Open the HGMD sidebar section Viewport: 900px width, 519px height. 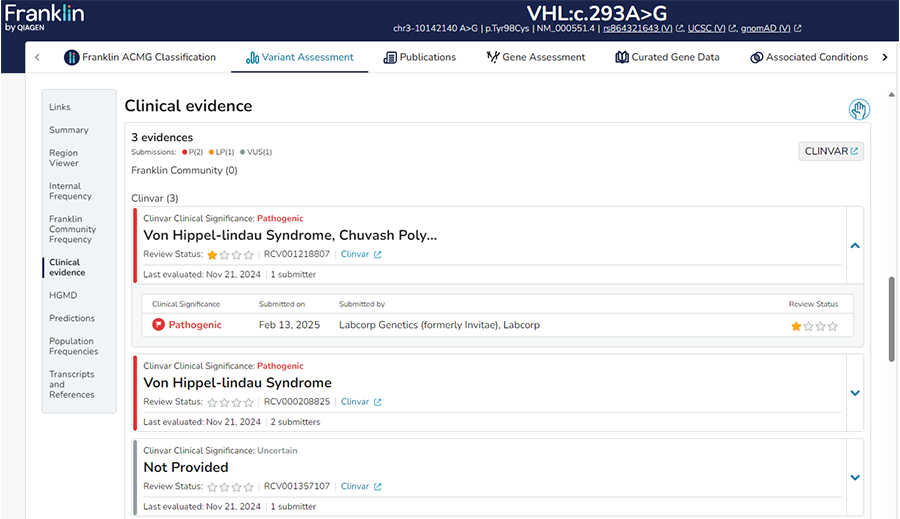point(62,295)
